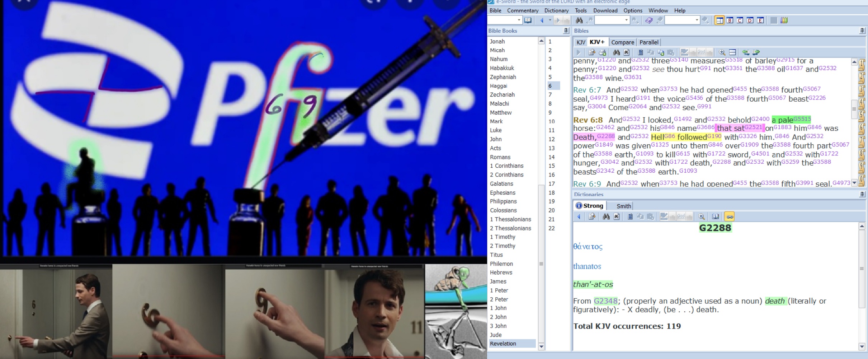
Task: Search the Bible with main toolbar binoculars
Action: click(579, 20)
